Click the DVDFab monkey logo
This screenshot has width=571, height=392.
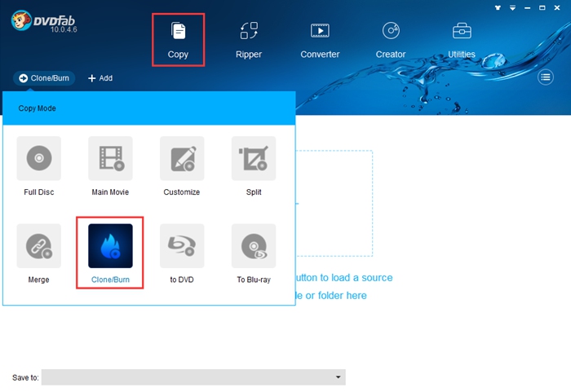coord(21,20)
